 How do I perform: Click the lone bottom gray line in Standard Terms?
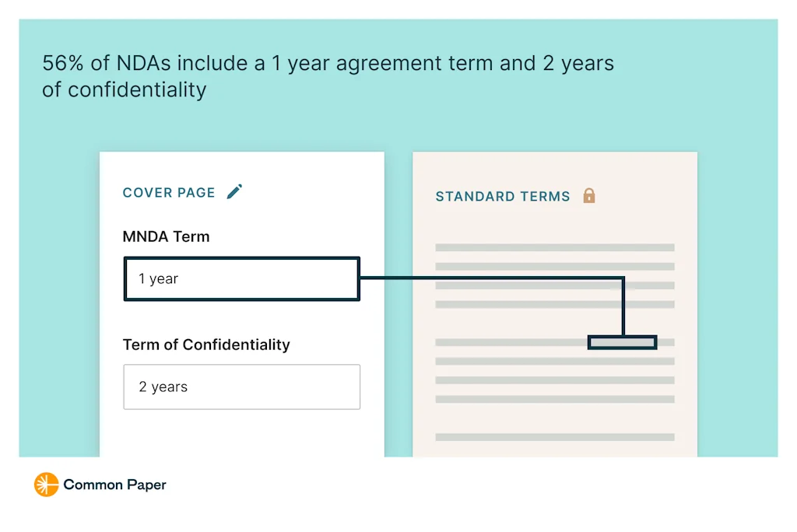point(554,437)
